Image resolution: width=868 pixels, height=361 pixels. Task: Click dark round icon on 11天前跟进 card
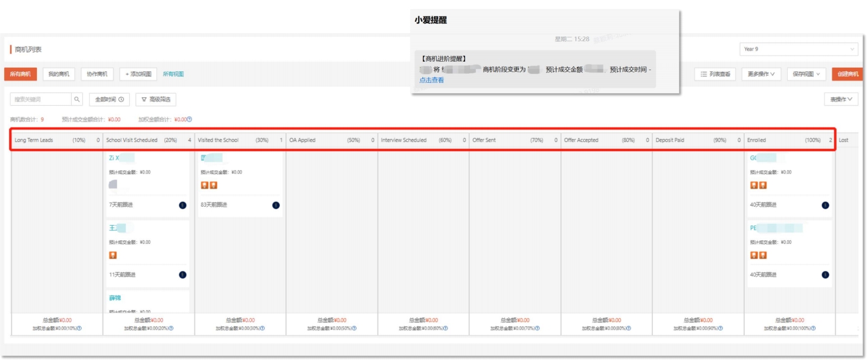[182, 275]
